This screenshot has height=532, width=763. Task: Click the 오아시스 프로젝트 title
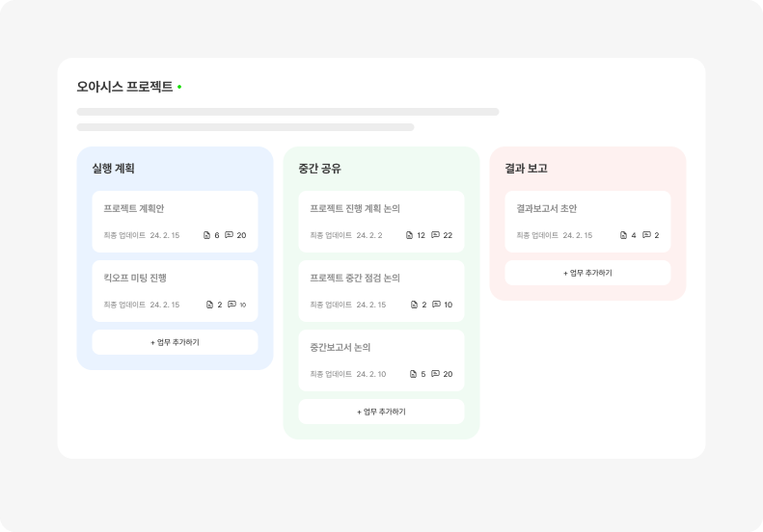click(124, 87)
